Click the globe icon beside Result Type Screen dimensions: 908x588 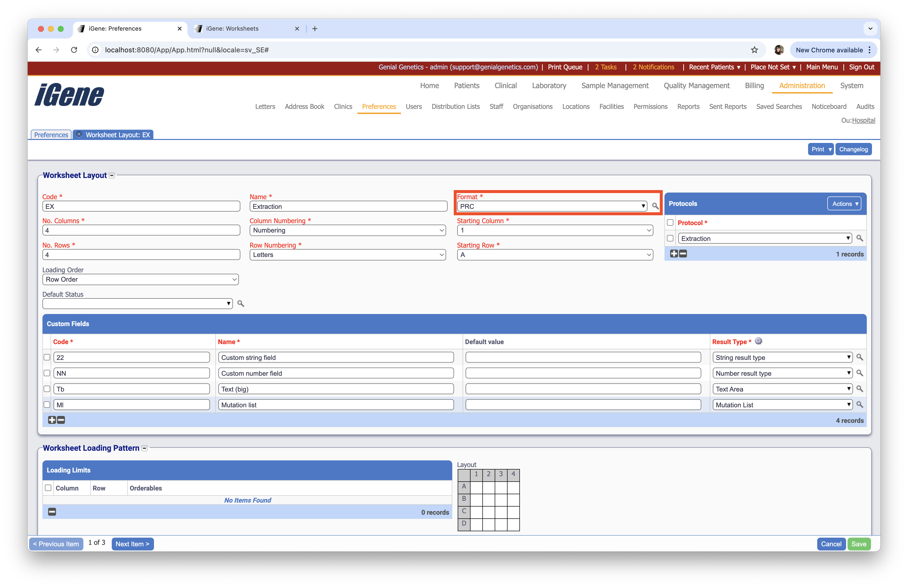(x=758, y=341)
